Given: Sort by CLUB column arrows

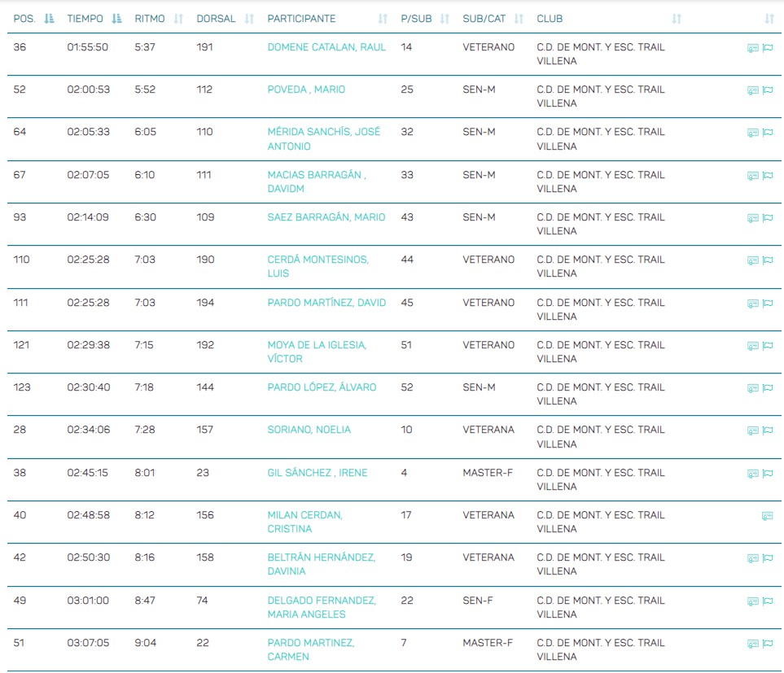Looking at the screenshot, I should [676, 19].
